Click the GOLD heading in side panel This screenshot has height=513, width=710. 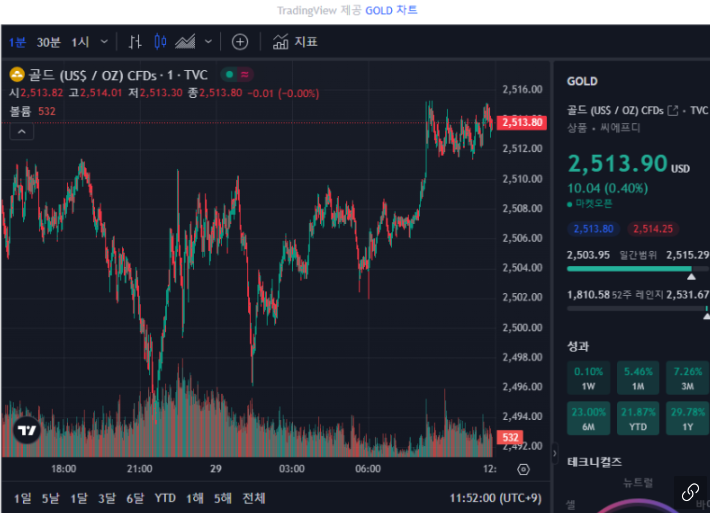(582, 82)
